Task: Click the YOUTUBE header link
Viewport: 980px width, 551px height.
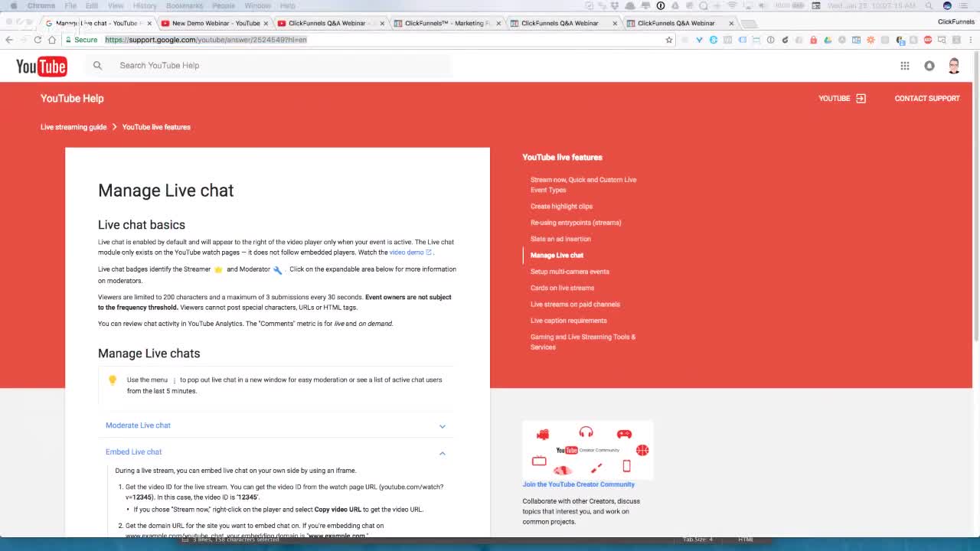Action: [x=834, y=98]
